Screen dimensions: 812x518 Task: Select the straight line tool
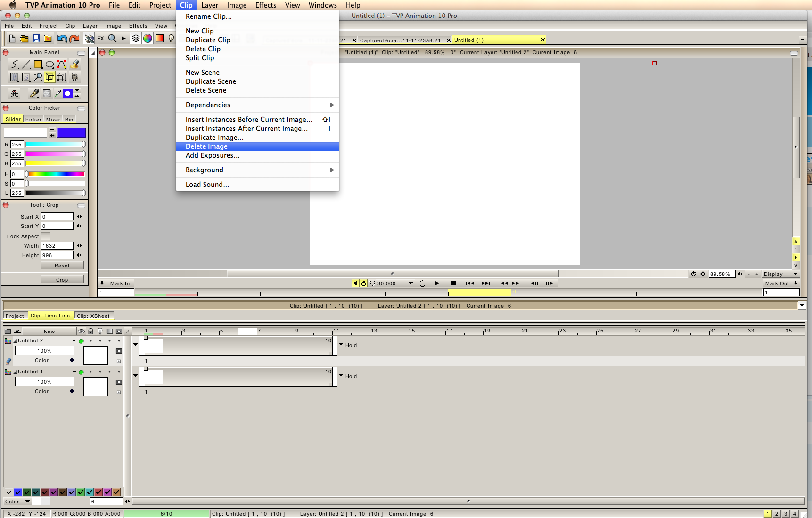point(26,65)
